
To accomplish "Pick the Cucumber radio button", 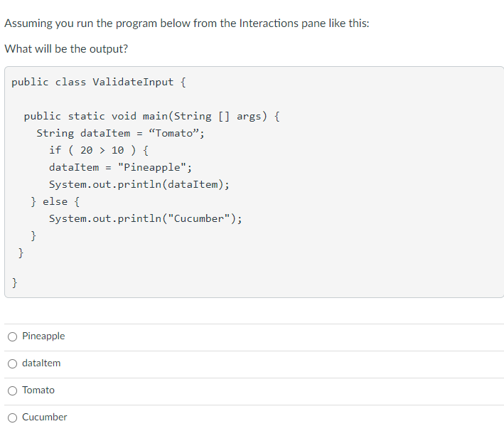I will pyautogui.click(x=13, y=418).
